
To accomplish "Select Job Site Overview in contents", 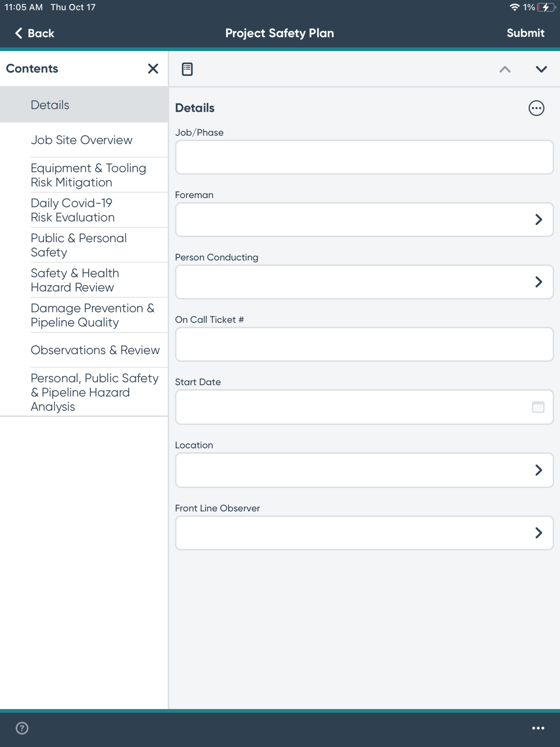I will (81, 140).
